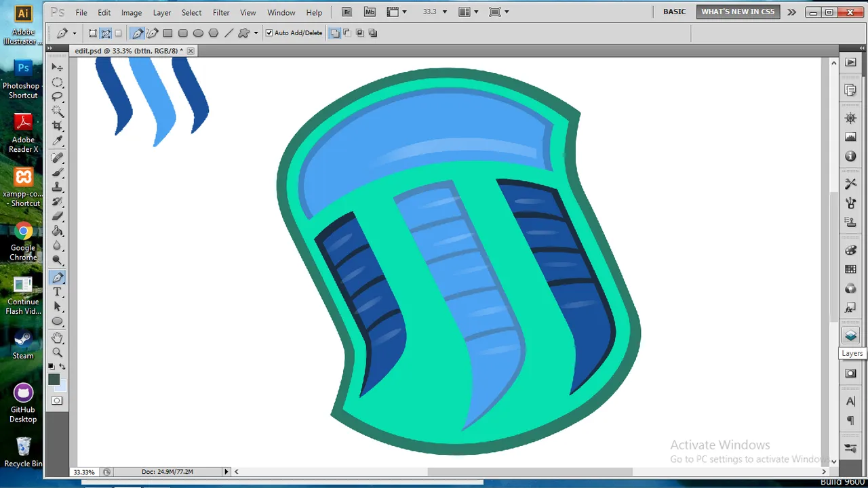Switch to the BASIC workspace

[x=674, y=12]
